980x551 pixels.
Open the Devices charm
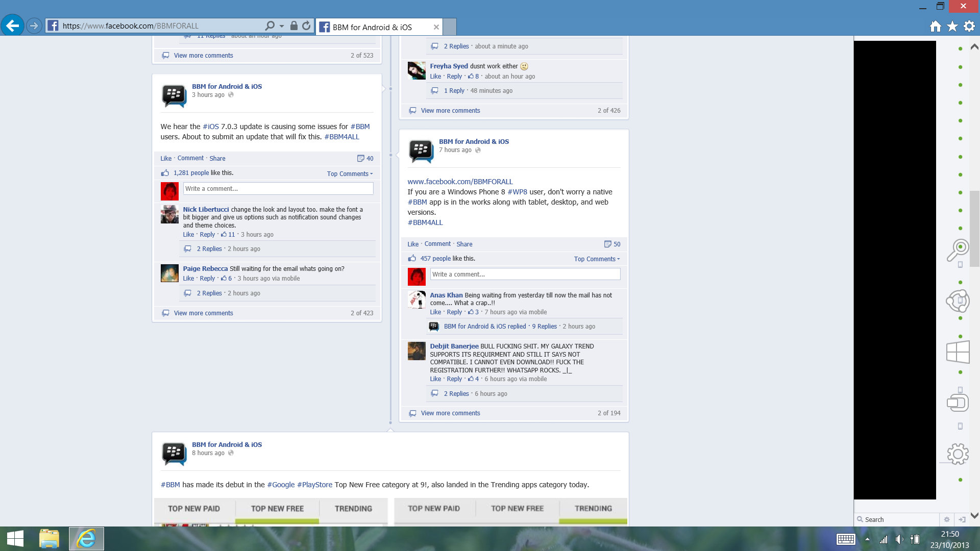coord(958,403)
